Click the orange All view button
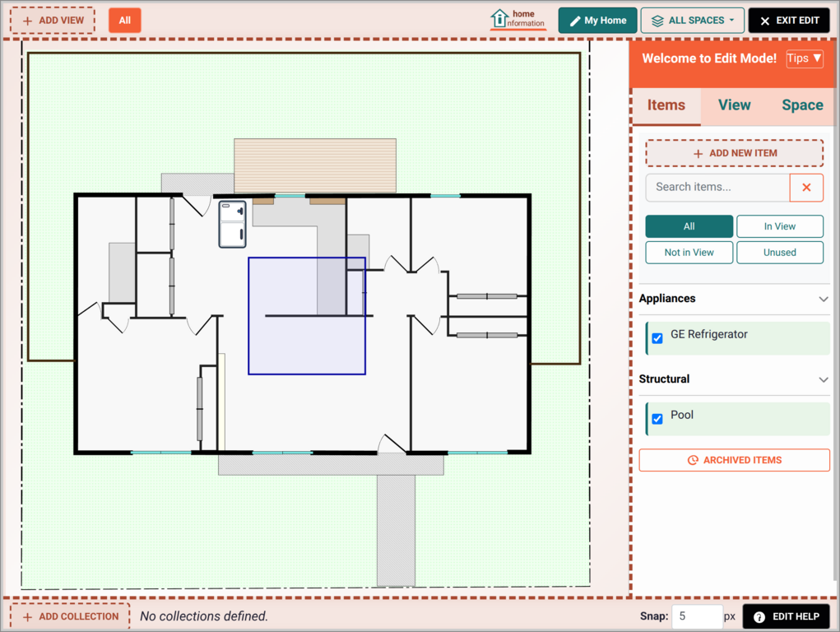The height and width of the screenshot is (632, 840). coord(125,21)
